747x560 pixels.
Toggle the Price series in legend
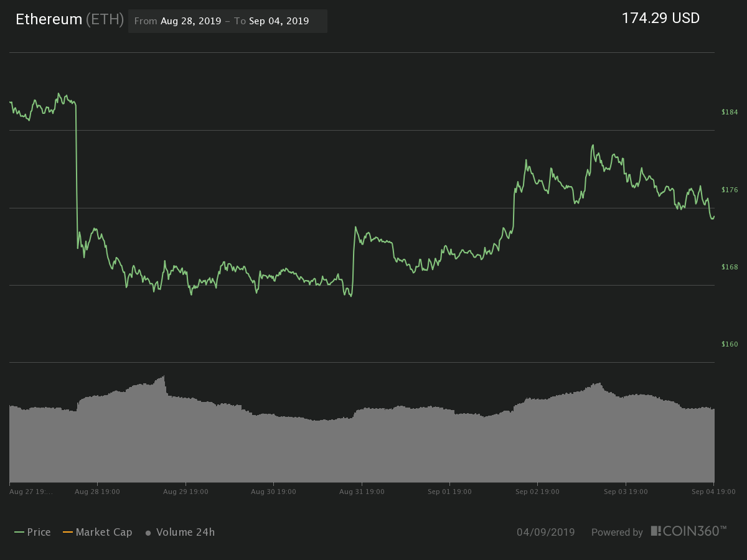[x=32, y=532]
